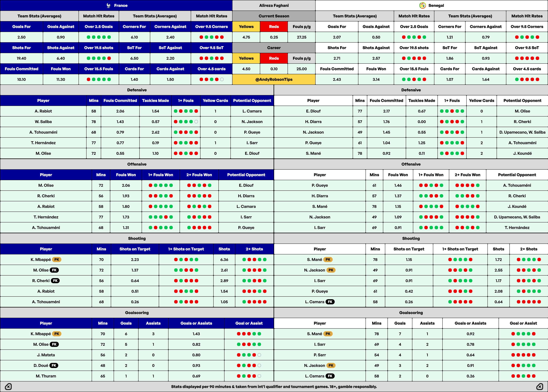The width and height of the screenshot is (548, 392).
Task: Click the logo icon in the bottom-right corner
Action: [x=540, y=387]
